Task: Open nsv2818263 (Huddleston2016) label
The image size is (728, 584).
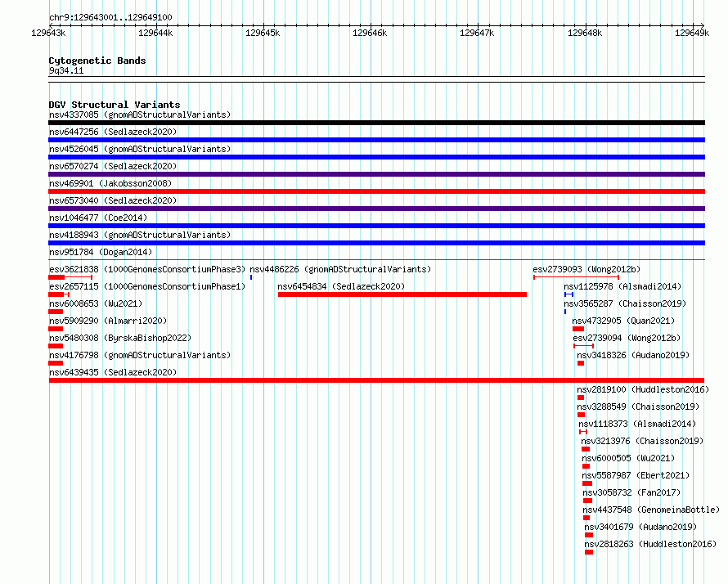Action: [650, 544]
